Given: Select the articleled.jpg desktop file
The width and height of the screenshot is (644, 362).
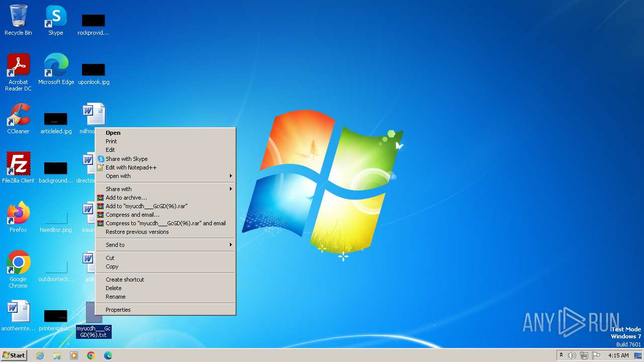Looking at the screenshot, I should 56,123.
